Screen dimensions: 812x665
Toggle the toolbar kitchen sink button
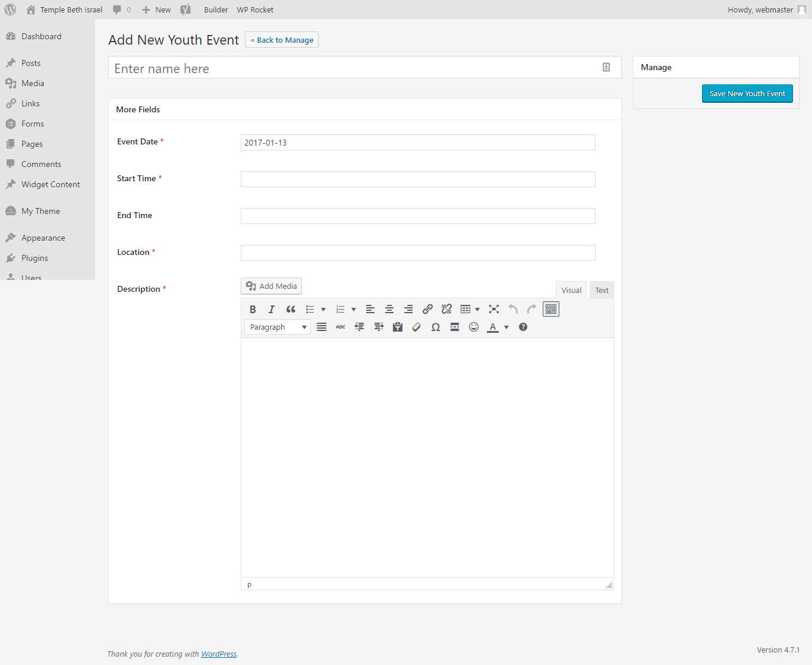tap(551, 309)
